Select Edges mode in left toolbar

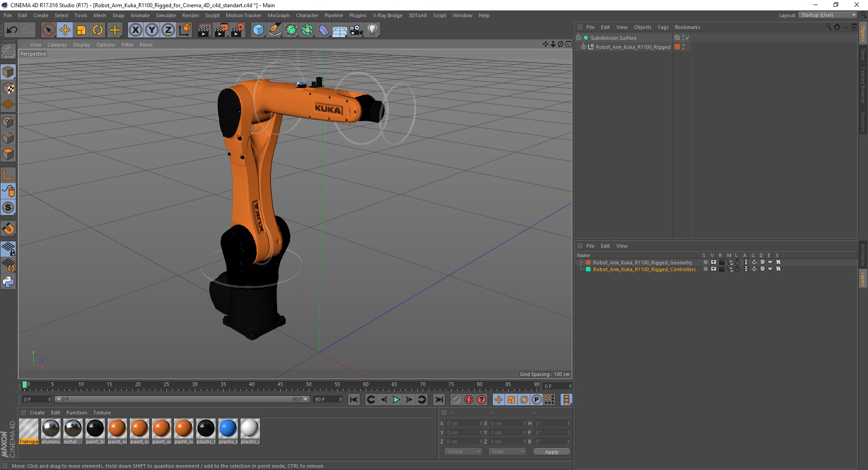tap(8, 137)
